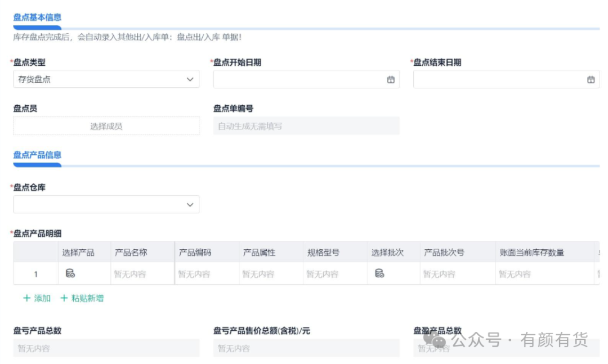Image resolution: width=608 pixels, height=364 pixels.
Task: Click the plus icon beside 添加
Action: coord(26,298)
